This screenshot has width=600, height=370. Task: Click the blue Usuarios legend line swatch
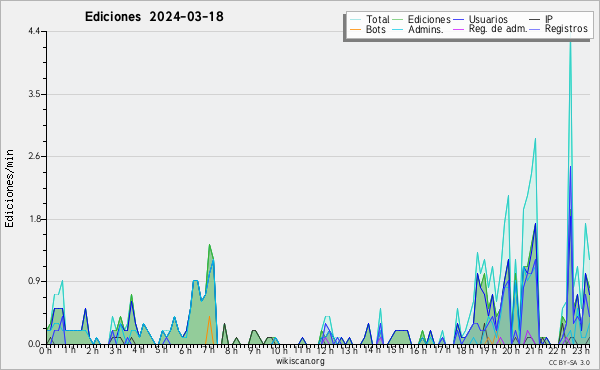pyautogui.click(x=458, y=20)
